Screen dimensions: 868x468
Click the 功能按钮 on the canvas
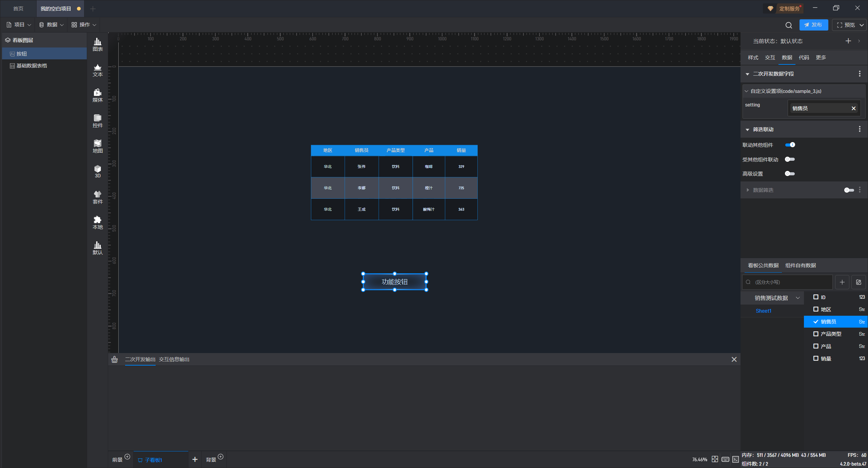[394, 282]
